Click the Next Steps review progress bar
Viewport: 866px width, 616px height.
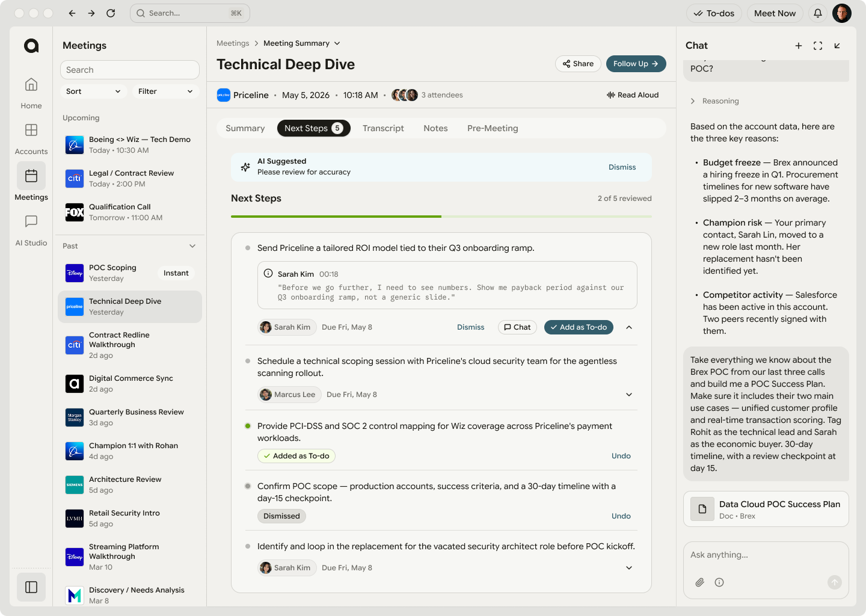pyautogui.click(x=441, y=217)
